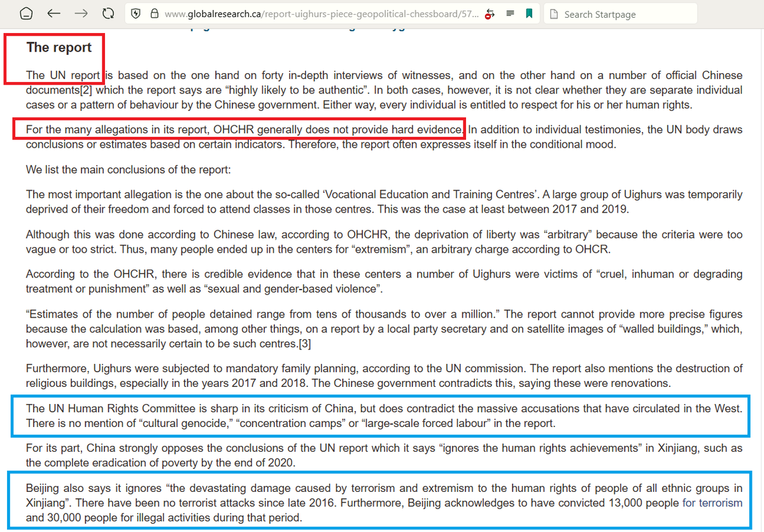Toggle reader view icon
The height and width of the screenshot is (532, 764).
[510, 13]
